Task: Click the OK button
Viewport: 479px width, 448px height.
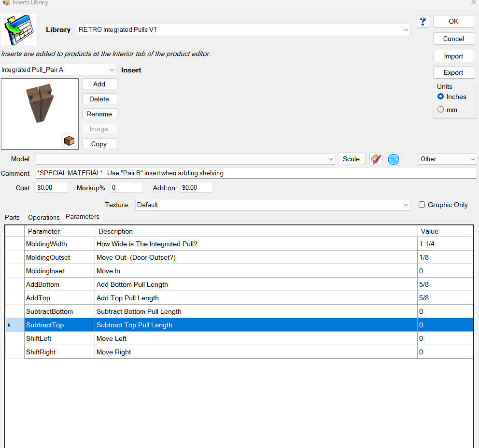Action: point(453,21)
